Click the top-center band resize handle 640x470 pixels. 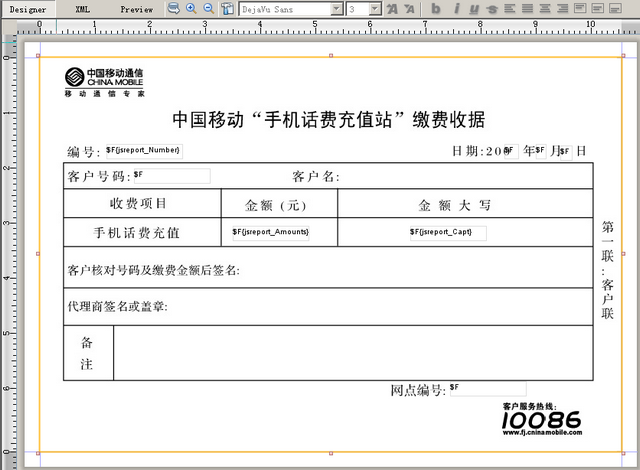click(x=331, y=55)
